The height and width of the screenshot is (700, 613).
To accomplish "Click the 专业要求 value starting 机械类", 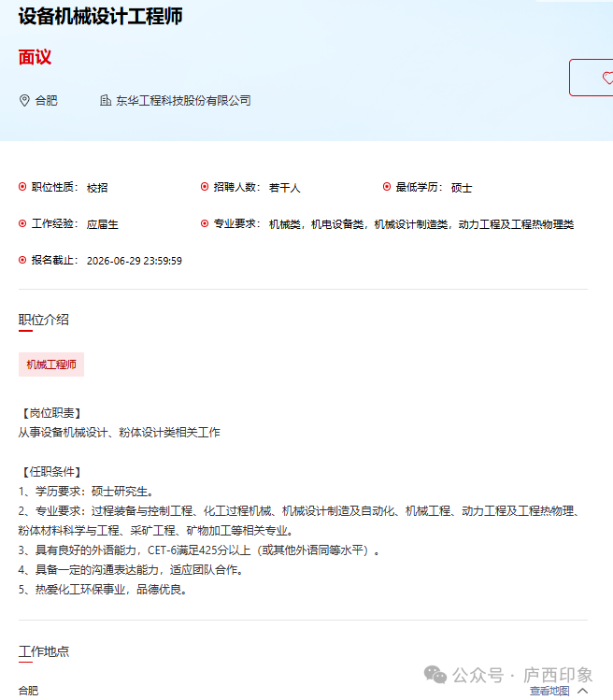I will (421, 224).
